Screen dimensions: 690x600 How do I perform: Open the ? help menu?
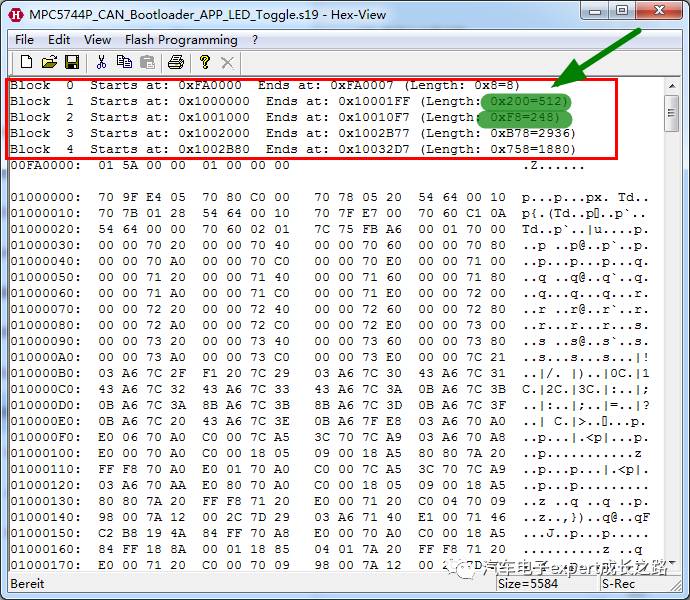255,40
